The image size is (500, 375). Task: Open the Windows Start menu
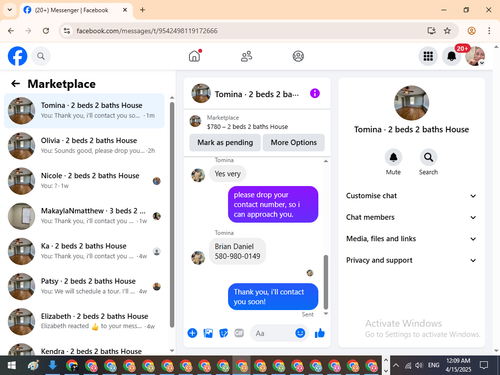click(12, 366)
